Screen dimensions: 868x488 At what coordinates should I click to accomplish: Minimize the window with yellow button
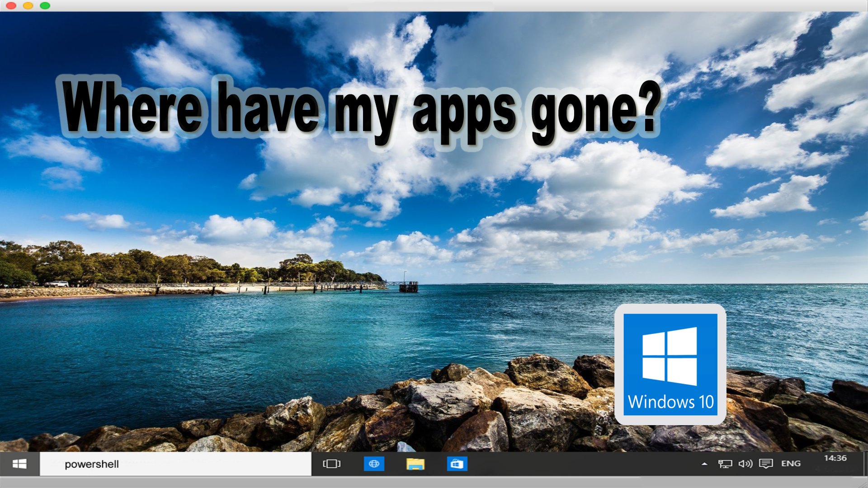point(28,5)
